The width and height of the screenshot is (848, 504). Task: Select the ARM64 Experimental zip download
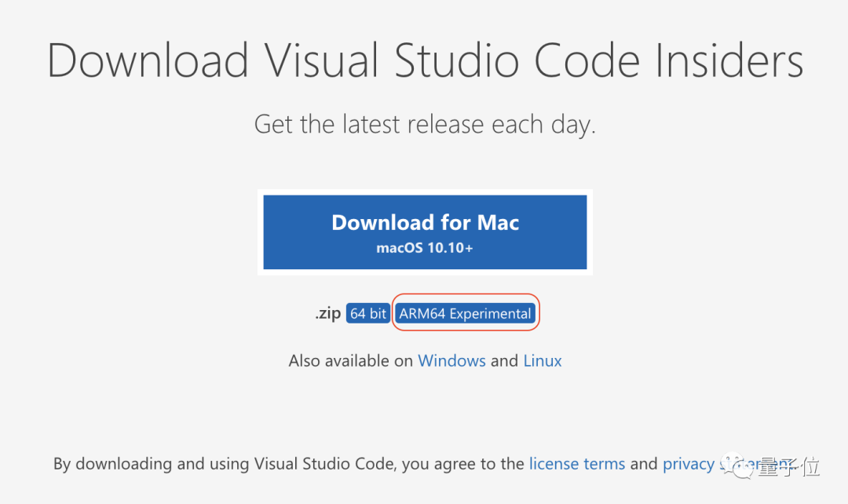(465, 313)
